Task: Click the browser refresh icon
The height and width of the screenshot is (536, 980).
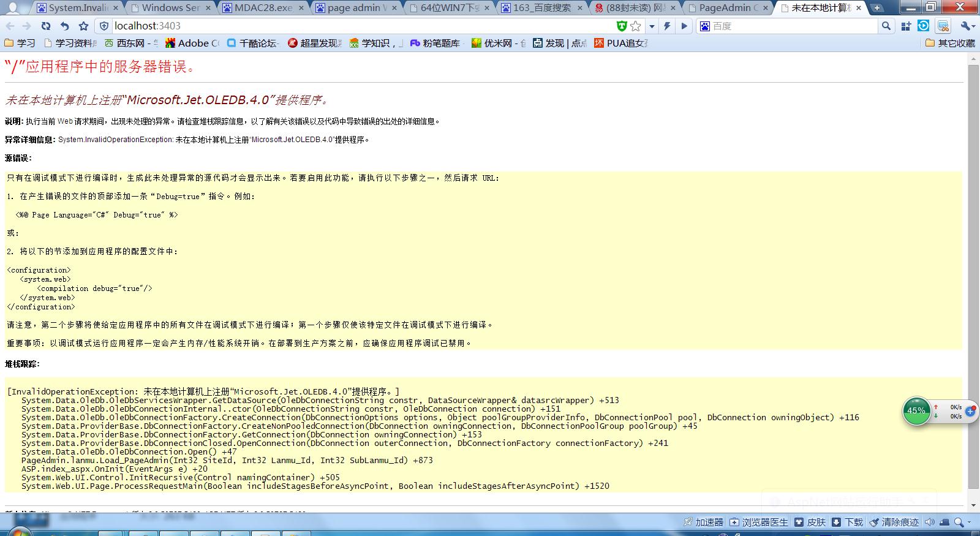Action: coord(46,26)
